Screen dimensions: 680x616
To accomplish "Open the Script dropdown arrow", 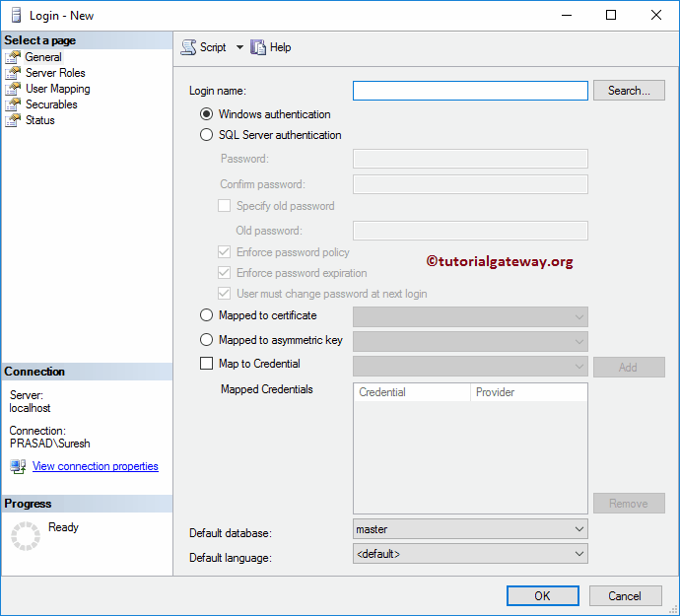I will coord(239,47).
